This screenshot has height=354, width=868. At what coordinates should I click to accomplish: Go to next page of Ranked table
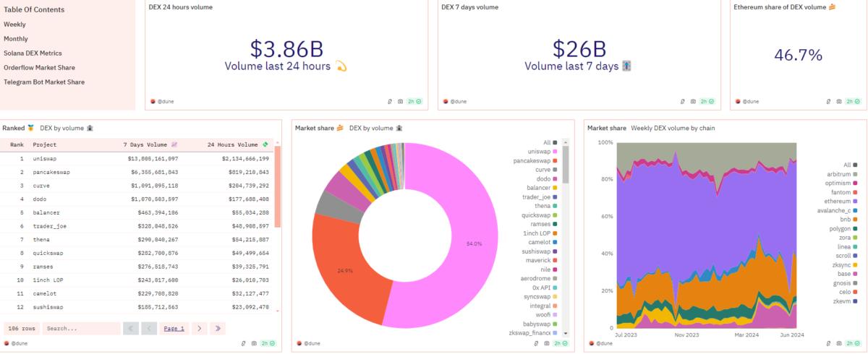[199, 328]
